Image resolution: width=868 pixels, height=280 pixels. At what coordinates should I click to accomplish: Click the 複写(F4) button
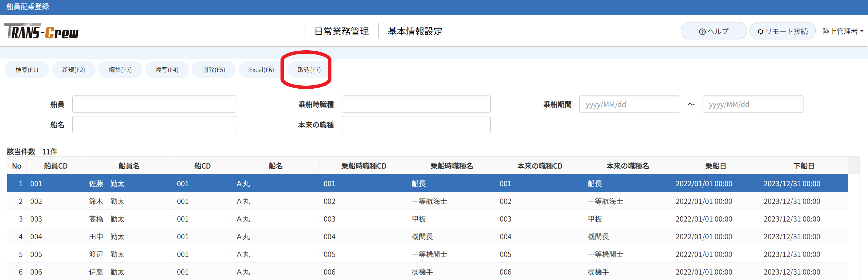167,70
